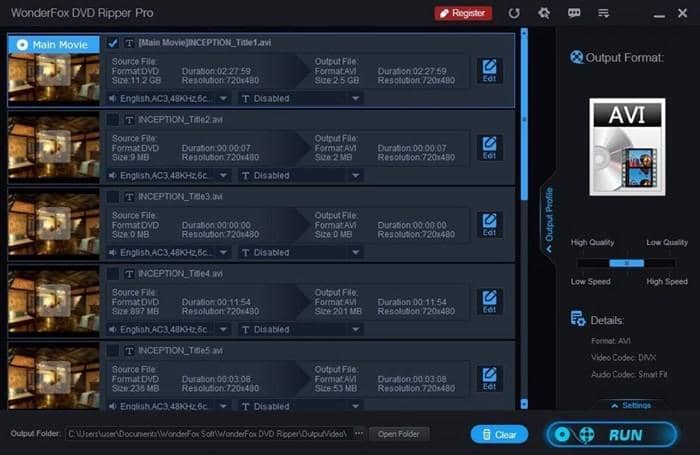This screenshot has height=455, width=700.
Task: Select the Main Movie radio label
Action: [54, 45]
